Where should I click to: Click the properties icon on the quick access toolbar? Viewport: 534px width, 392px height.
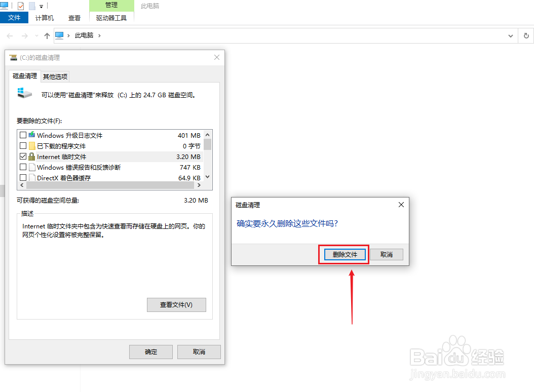(21, 6)
